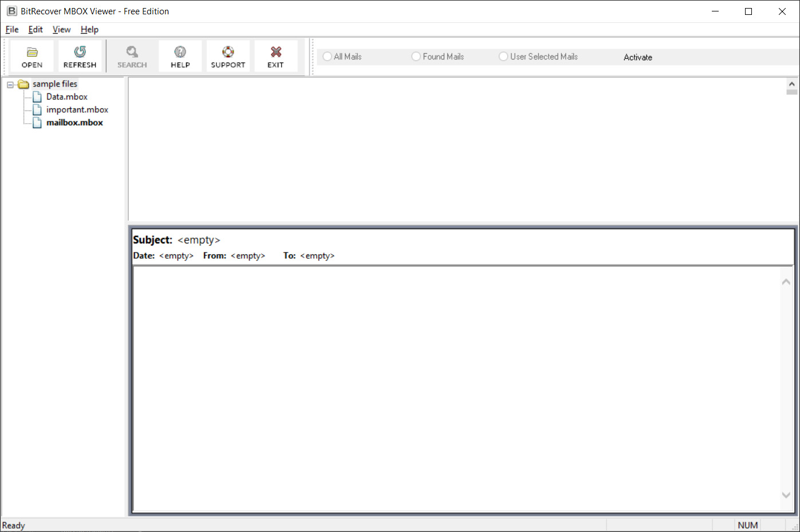Click the Activate link
Screen dimensions: 800x532
[x=638, y=57]
